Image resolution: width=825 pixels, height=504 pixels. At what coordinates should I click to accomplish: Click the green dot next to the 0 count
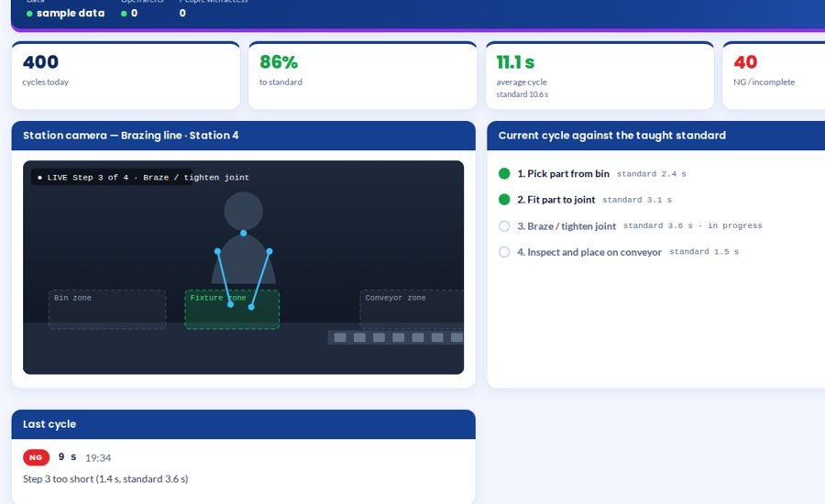124,14
